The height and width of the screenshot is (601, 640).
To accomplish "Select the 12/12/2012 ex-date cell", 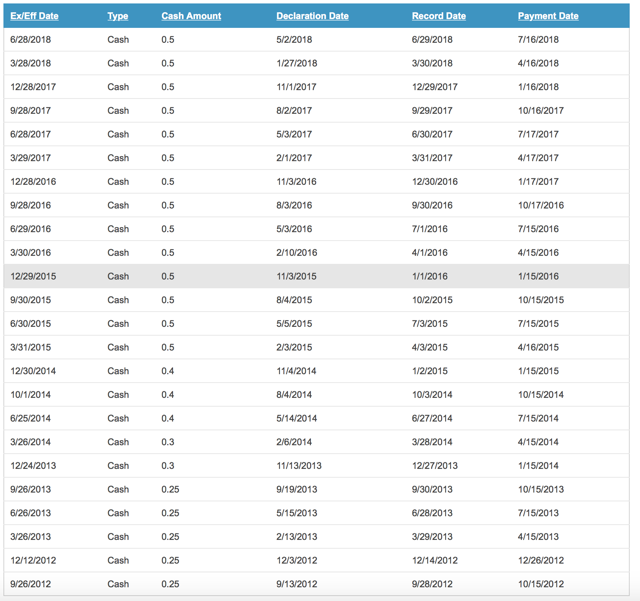I will click(33, 561).
